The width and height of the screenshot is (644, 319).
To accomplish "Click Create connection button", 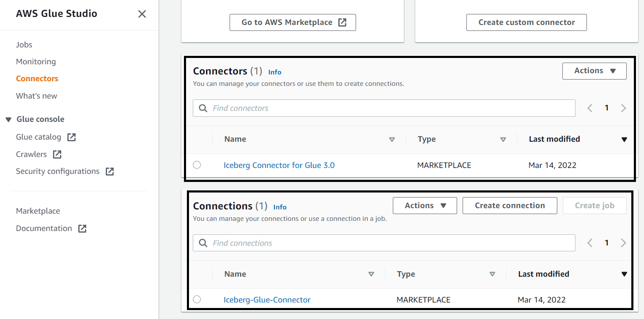I will (510, 206).
